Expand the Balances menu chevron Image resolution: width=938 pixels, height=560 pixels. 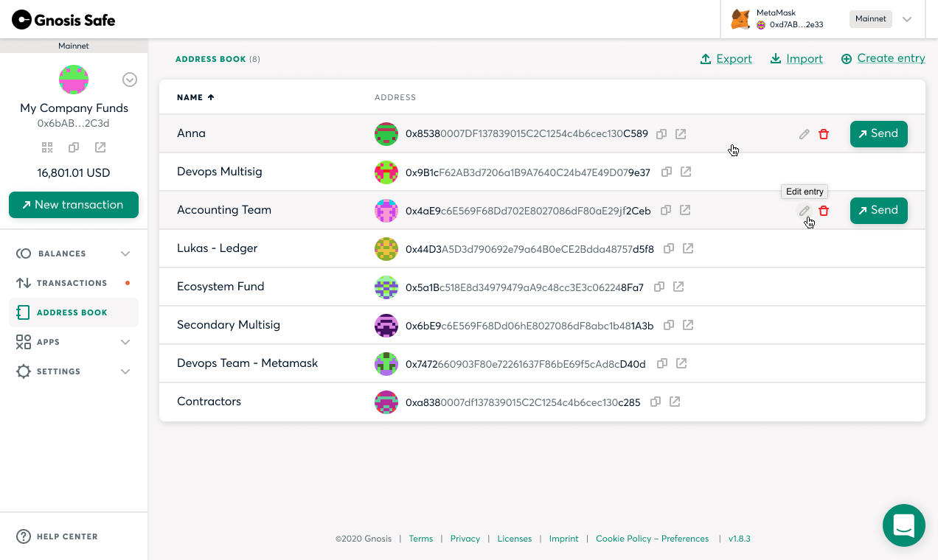[125, 253]
